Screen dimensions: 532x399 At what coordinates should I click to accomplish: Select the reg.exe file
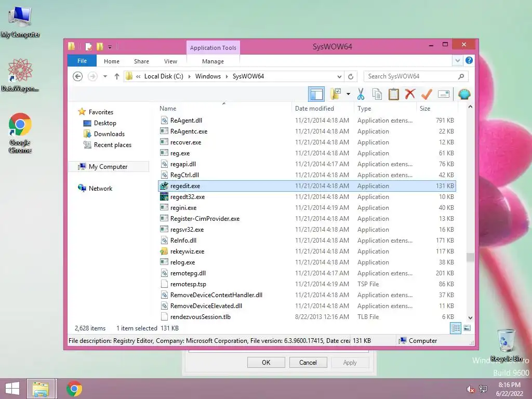pos(307,153)
